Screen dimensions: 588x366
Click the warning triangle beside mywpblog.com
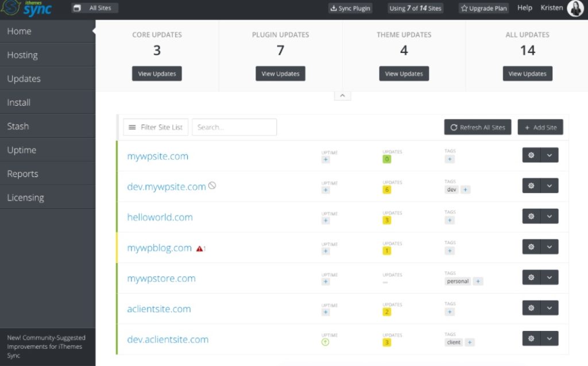point(199,249)
